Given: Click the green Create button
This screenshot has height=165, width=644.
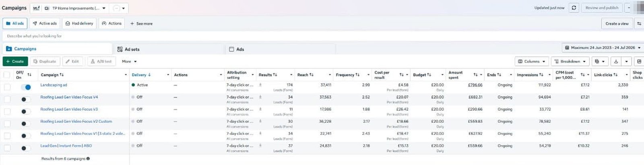Looking at the screenshot, I should (15, 61).
